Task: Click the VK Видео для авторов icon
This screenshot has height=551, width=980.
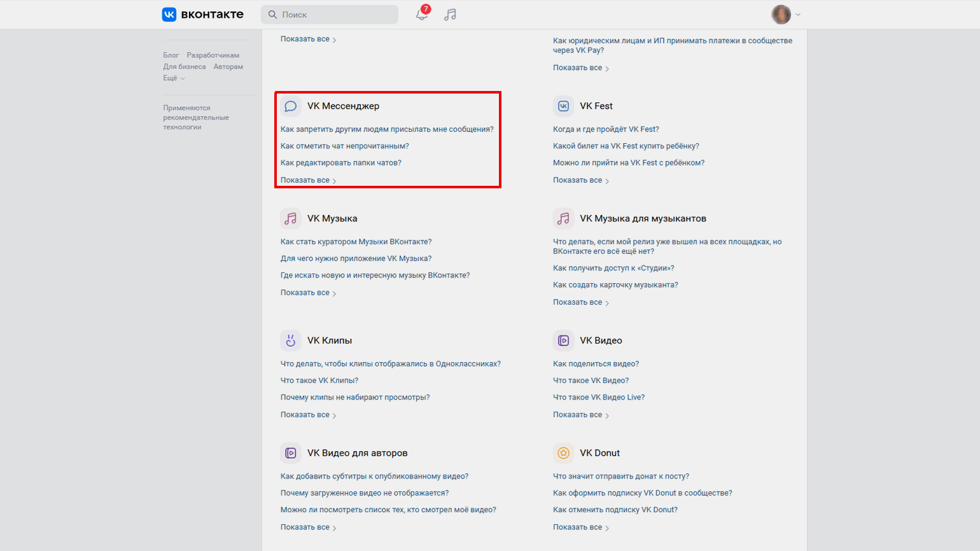Action: pyautogui.click(x=291, y=453)
